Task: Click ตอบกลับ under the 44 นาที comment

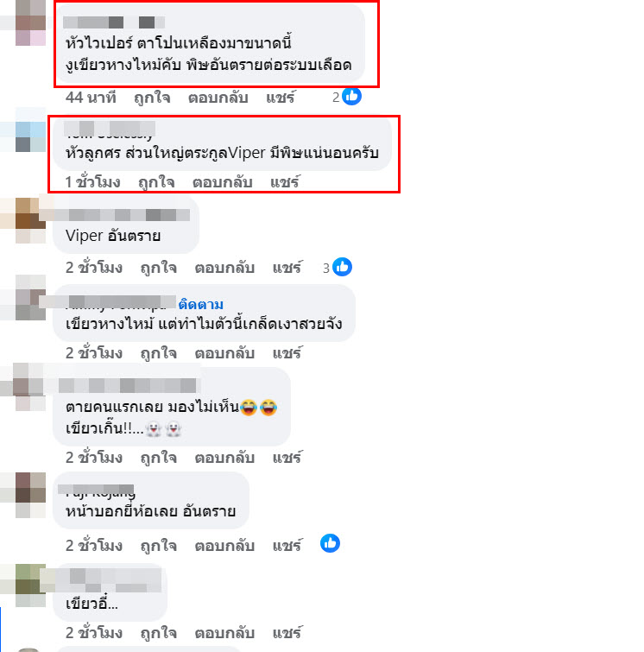Action: tap(218, 98)
